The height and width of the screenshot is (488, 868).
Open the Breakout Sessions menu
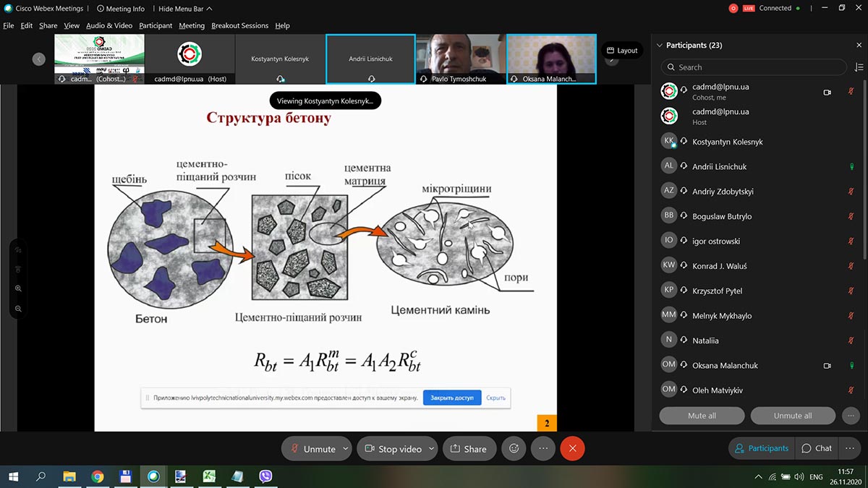point(239,25)
